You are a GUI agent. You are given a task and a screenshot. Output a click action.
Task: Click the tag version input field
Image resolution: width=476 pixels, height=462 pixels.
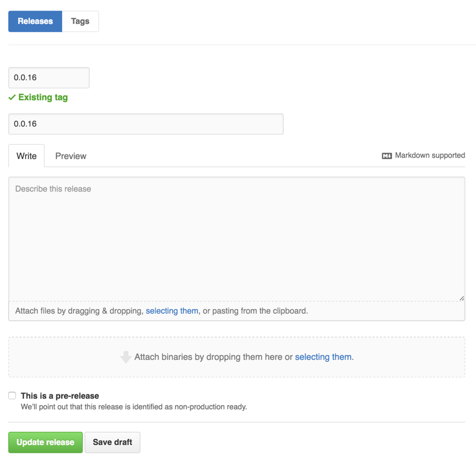pyautogui.click(x=49, y=78)
